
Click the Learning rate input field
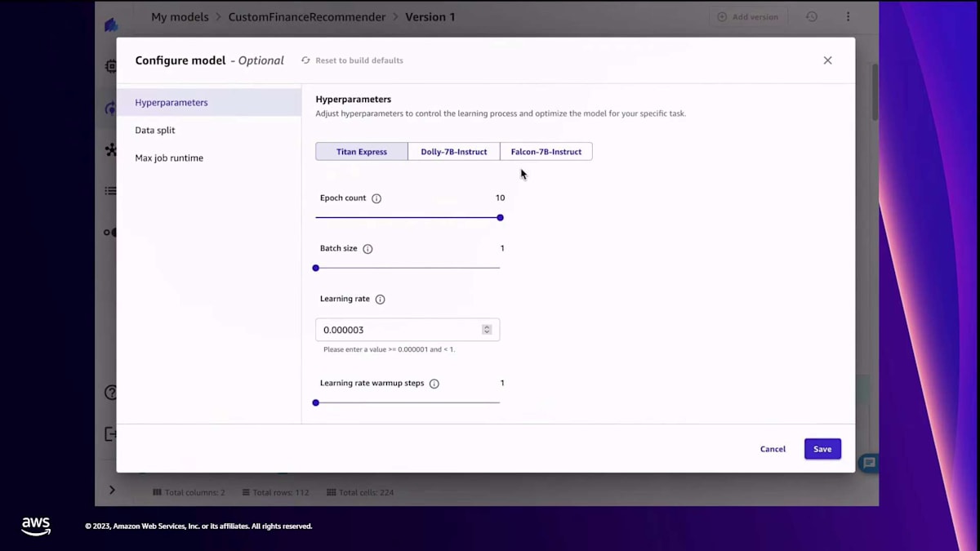pos(408,330)
